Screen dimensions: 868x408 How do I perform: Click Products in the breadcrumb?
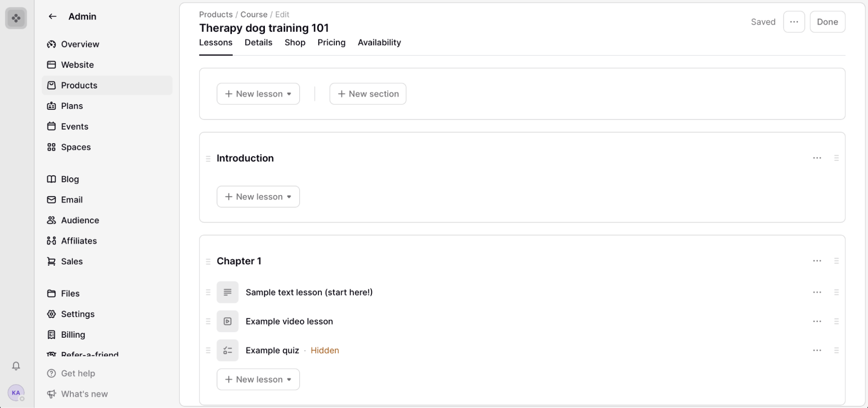click(216, 14)
